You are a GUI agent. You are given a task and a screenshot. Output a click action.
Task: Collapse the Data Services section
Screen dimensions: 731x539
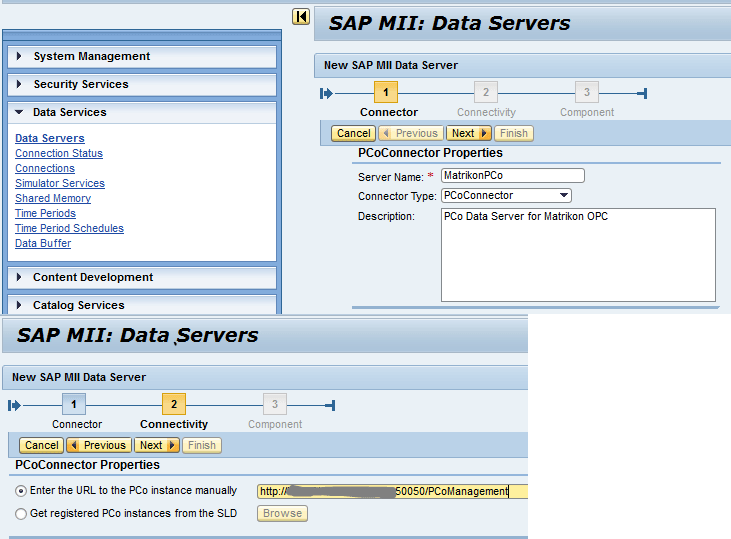pyautogui.click(x=69, y=113)
